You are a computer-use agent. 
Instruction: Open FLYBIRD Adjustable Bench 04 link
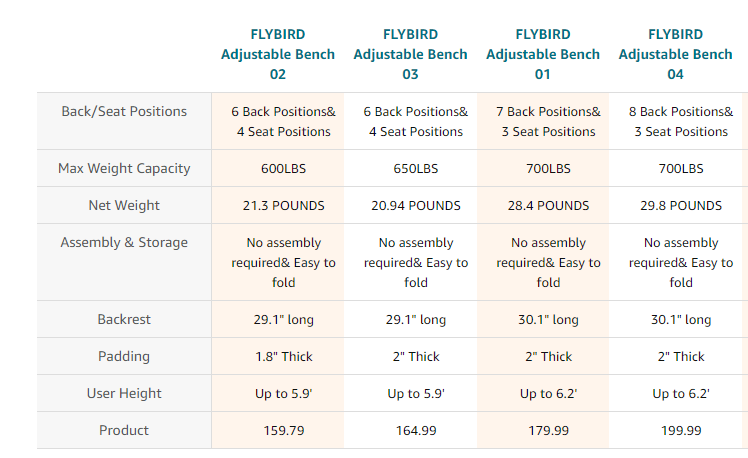click(x=675, y=54)
